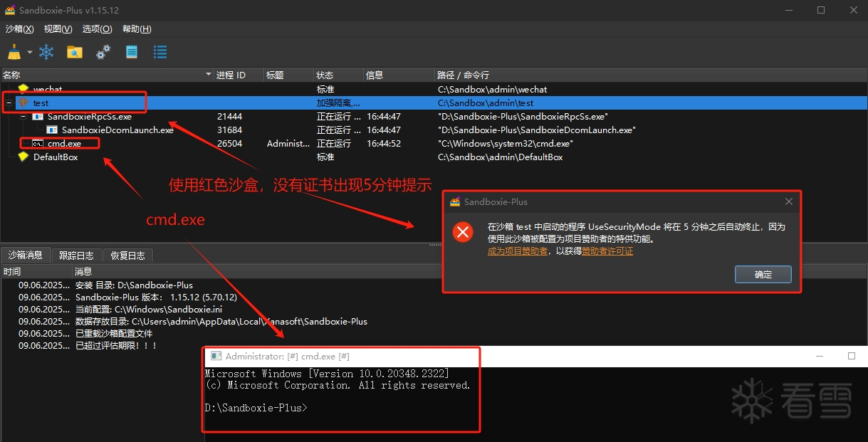
Task: Select the cmd.exe process row
Action: click(x=434, y=143)
